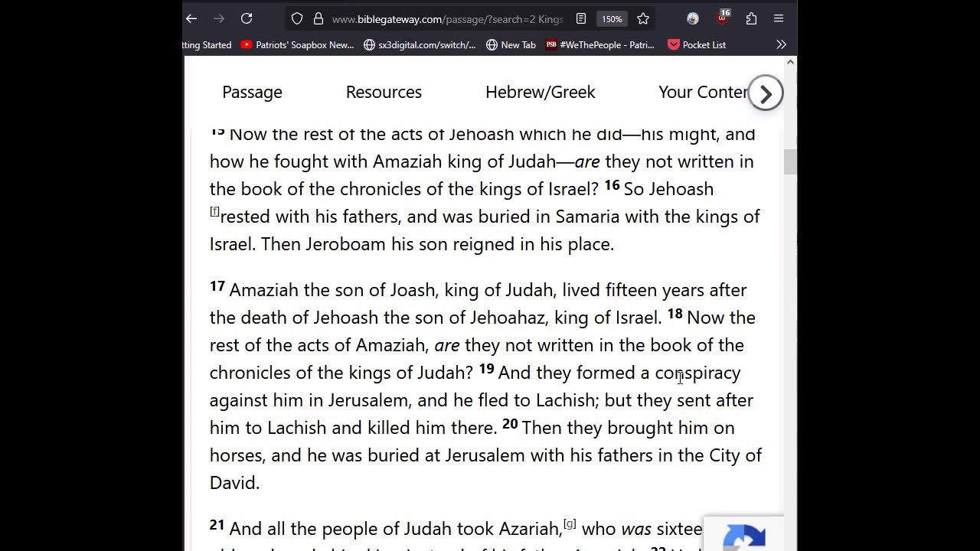Switch to the Your Content tab
The width and height of the screenshot is (980, 551).
pos(703,92)
